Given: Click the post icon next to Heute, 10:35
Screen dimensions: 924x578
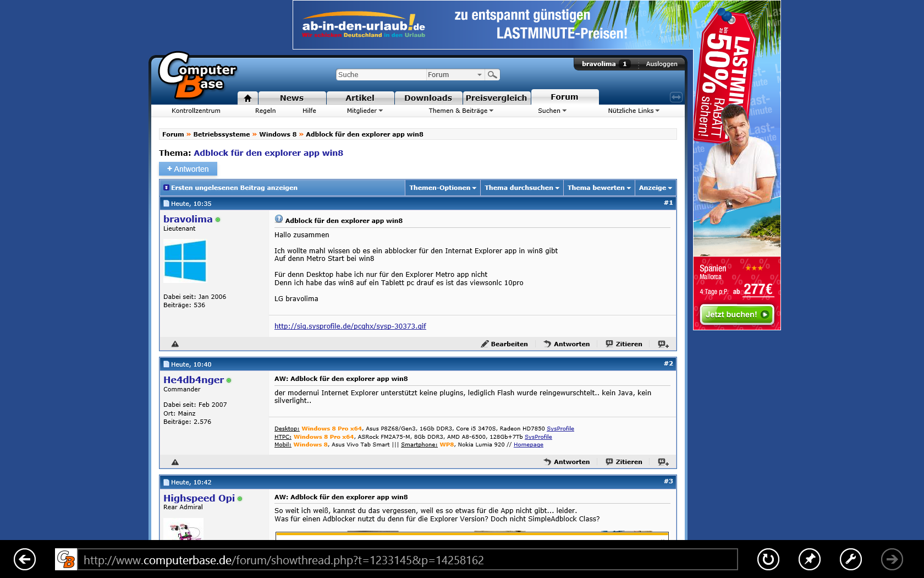Looking at the screenshot, I should 166,204.
